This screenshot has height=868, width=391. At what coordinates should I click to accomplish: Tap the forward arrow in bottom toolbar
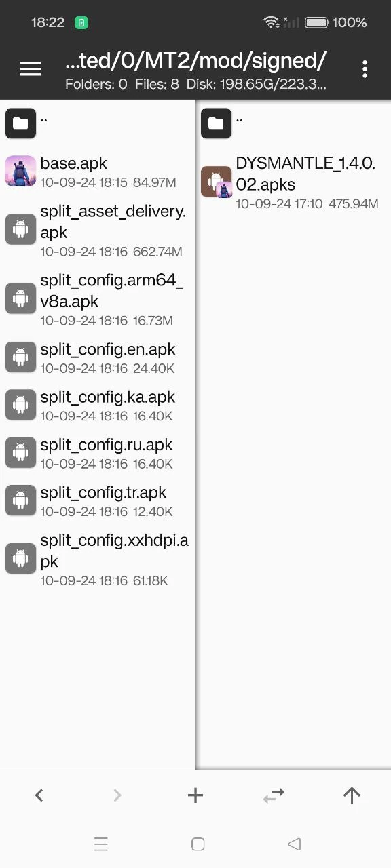[117, 795]
